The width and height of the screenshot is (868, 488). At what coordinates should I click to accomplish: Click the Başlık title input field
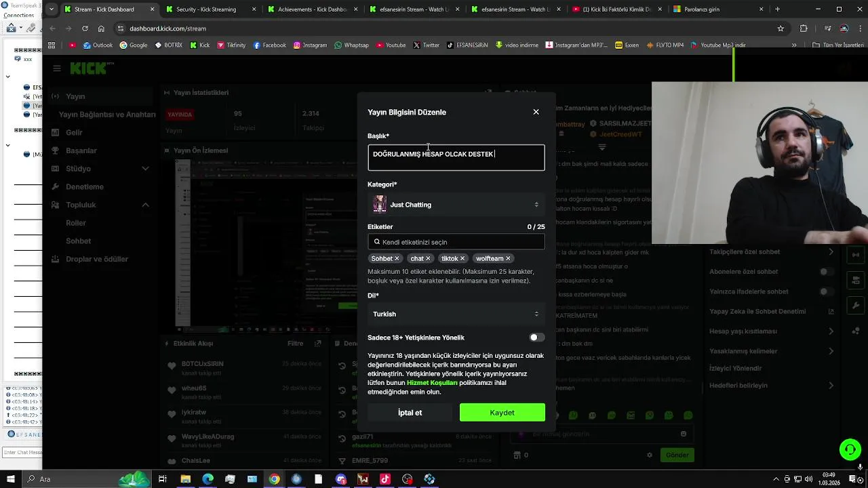[456, 157]
